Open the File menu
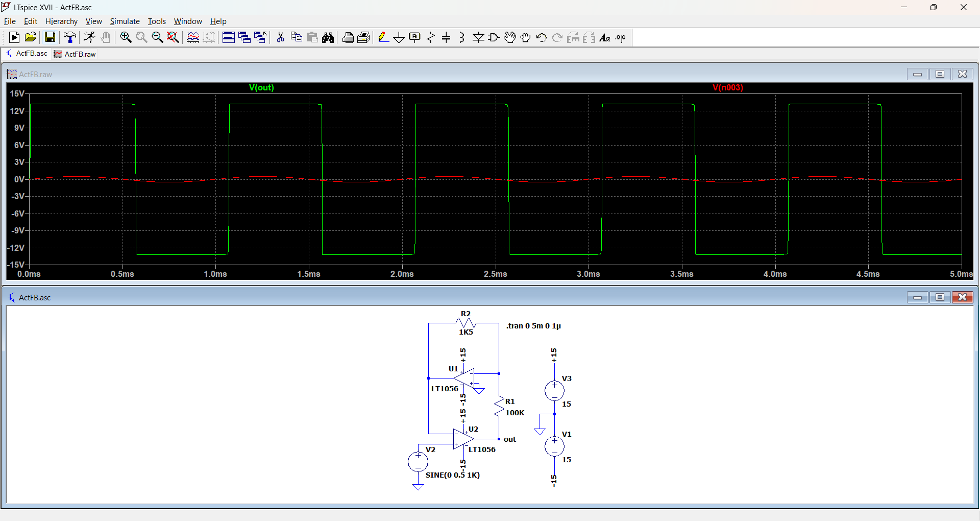980x521 pixels. (10, 21)
